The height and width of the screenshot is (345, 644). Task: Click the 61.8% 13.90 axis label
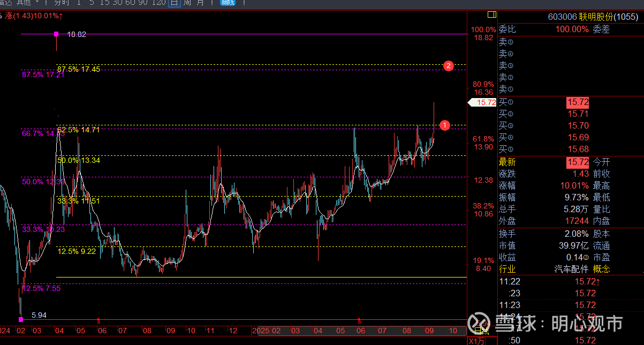tap(483, 143)
